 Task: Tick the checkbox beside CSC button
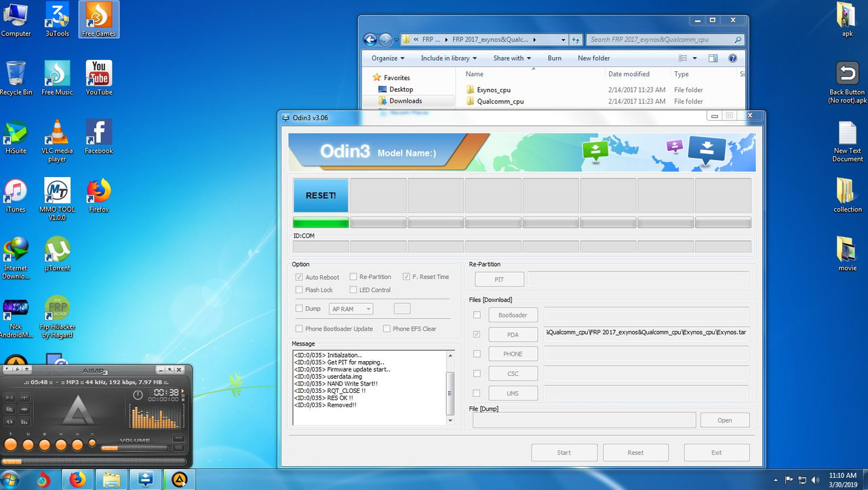[x=477, y=373]
